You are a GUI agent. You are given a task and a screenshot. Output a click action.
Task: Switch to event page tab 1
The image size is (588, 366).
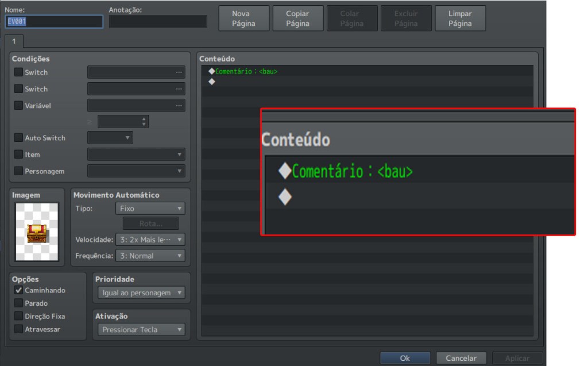pos(14,41)
